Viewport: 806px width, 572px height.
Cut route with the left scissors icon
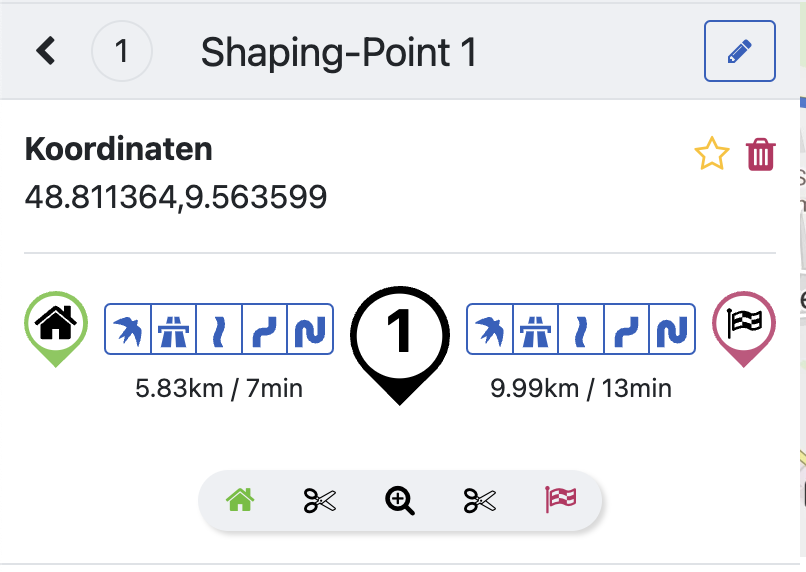[x=319, y=500]
